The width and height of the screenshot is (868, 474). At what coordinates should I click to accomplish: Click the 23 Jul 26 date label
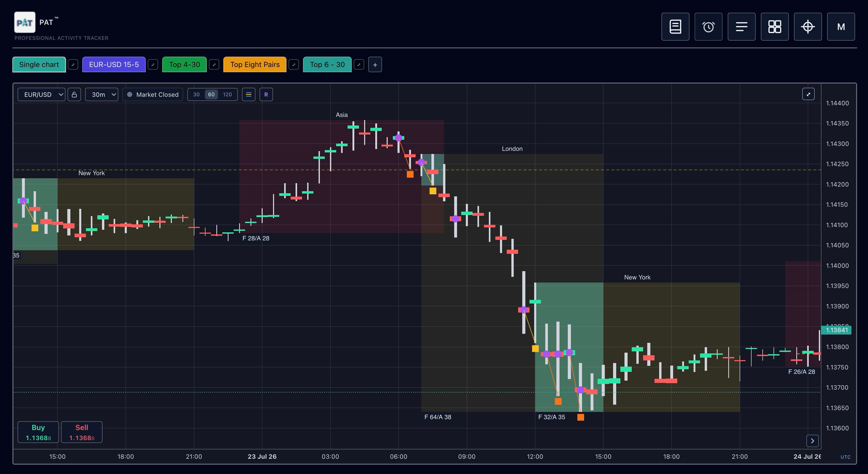262,457
